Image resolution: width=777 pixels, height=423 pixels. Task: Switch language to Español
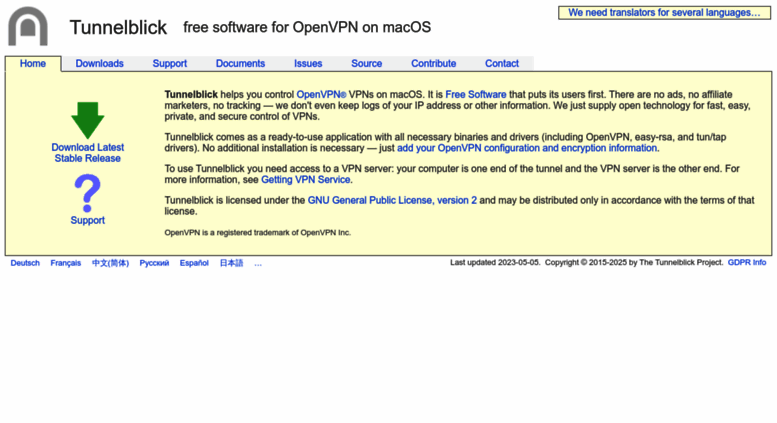194,263
